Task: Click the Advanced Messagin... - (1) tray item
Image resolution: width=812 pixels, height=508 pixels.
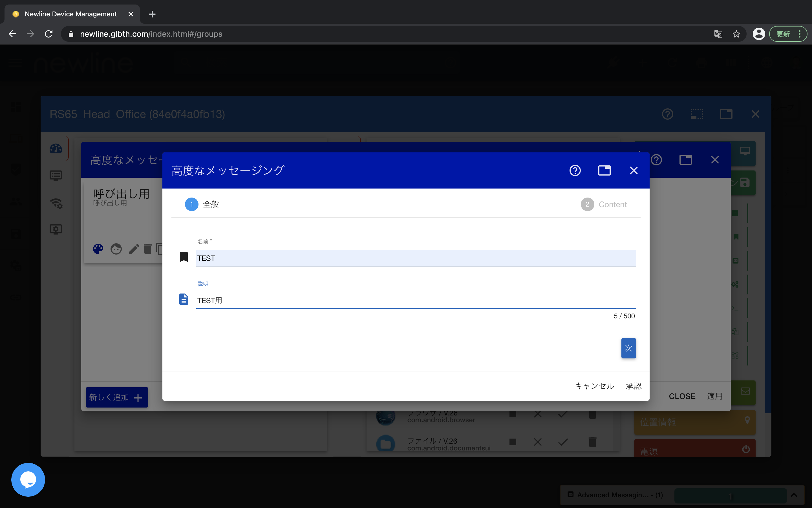Action: click(615, 495)
